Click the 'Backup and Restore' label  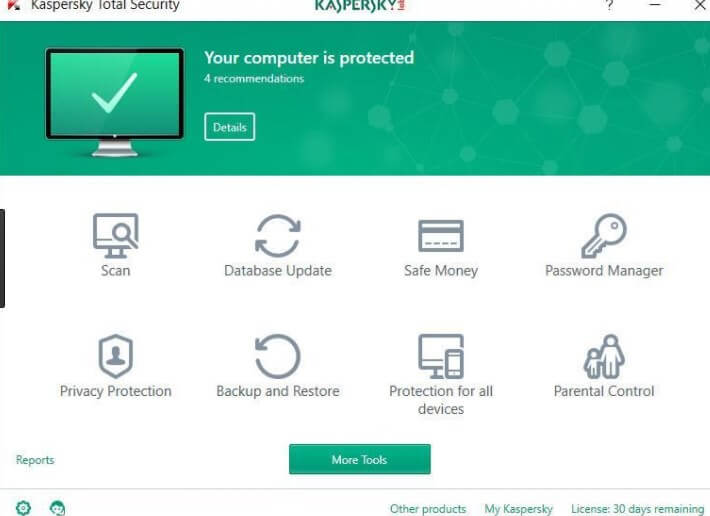[278, 391]
